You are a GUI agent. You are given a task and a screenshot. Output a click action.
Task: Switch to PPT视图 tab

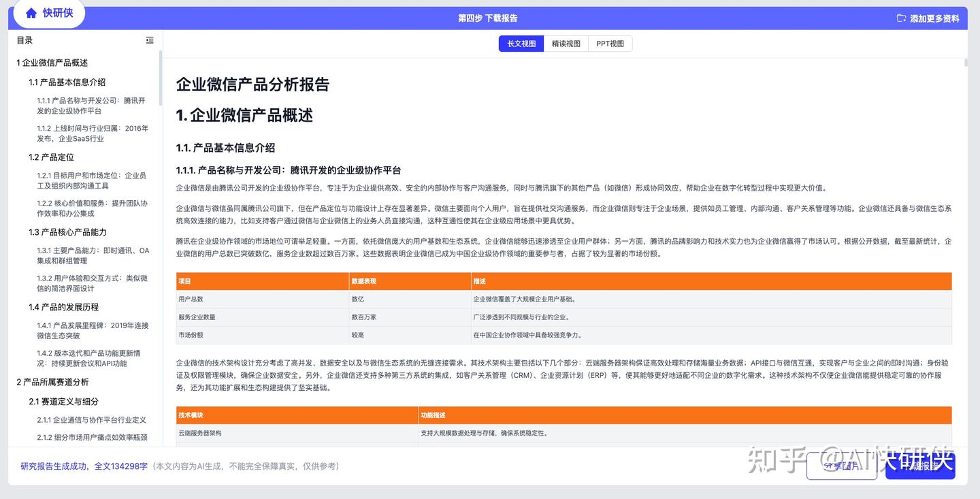click(x=610, y=44)
